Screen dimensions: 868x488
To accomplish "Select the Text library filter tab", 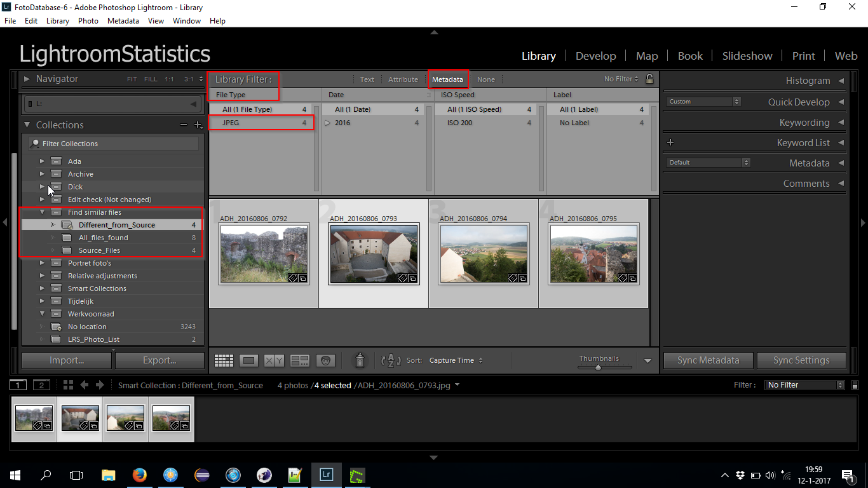I will 367,79.
